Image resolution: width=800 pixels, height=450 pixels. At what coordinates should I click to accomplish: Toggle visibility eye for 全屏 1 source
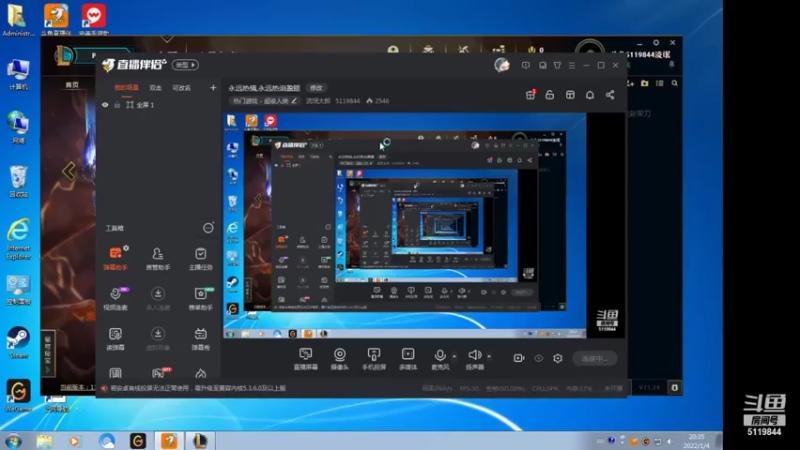[105, 105]
